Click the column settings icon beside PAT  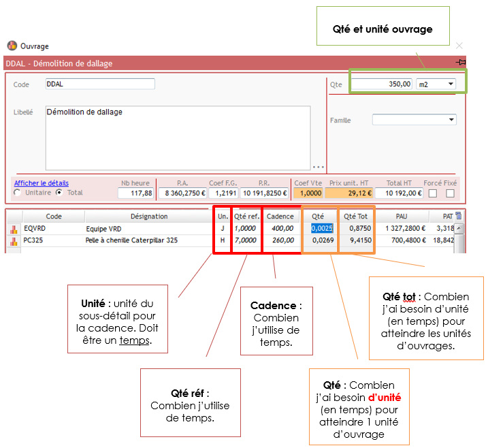pyautogui.click(x=458, y=216)
